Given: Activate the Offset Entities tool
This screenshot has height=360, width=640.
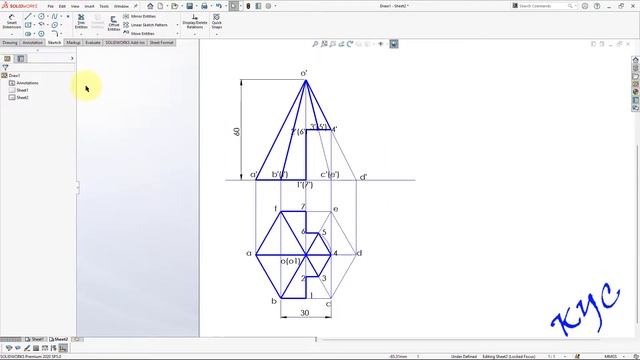Looking at the screenshot, I should point(113,23).
